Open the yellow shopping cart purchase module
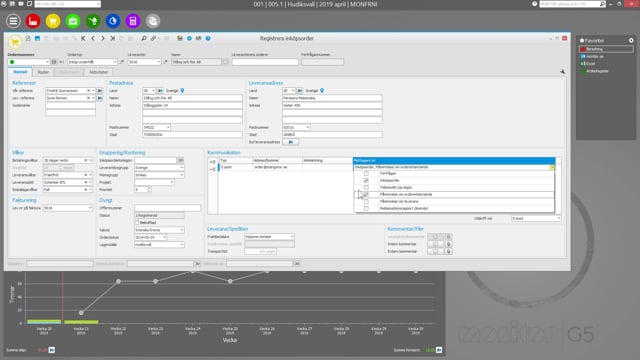The image size is (640, 360). click(x=53, y=21)
